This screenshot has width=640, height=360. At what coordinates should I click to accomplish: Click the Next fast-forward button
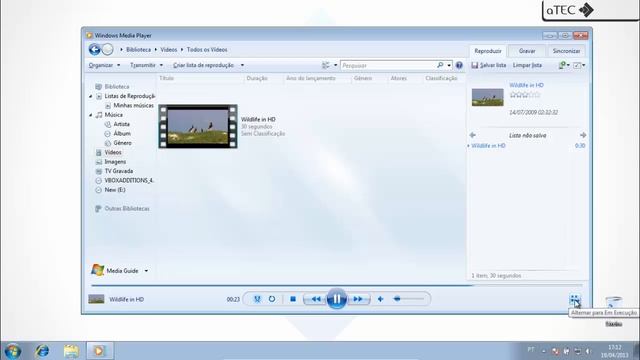click(x=358, y=299)
